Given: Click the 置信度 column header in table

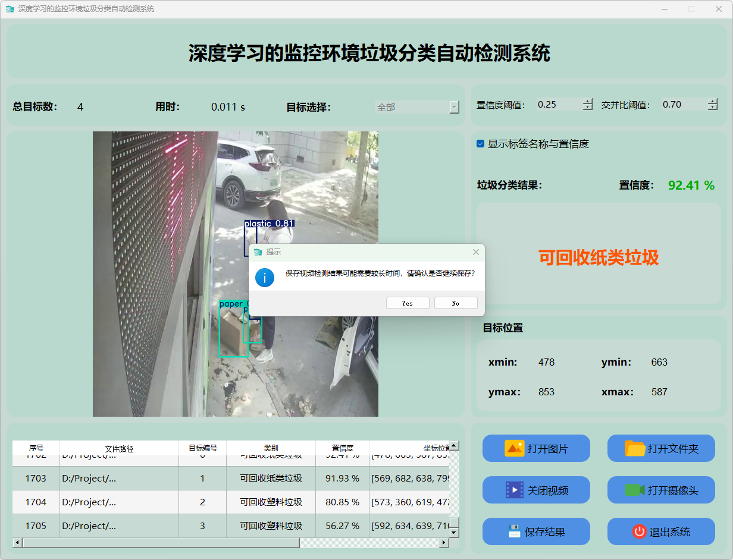Looking at the screenshot, I should (x=342, y=448).
